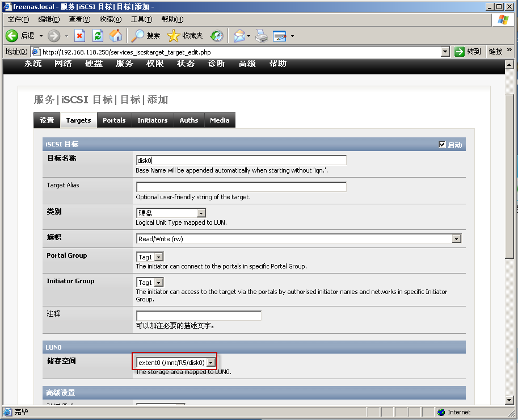Click the Windows flag logo

503,19
